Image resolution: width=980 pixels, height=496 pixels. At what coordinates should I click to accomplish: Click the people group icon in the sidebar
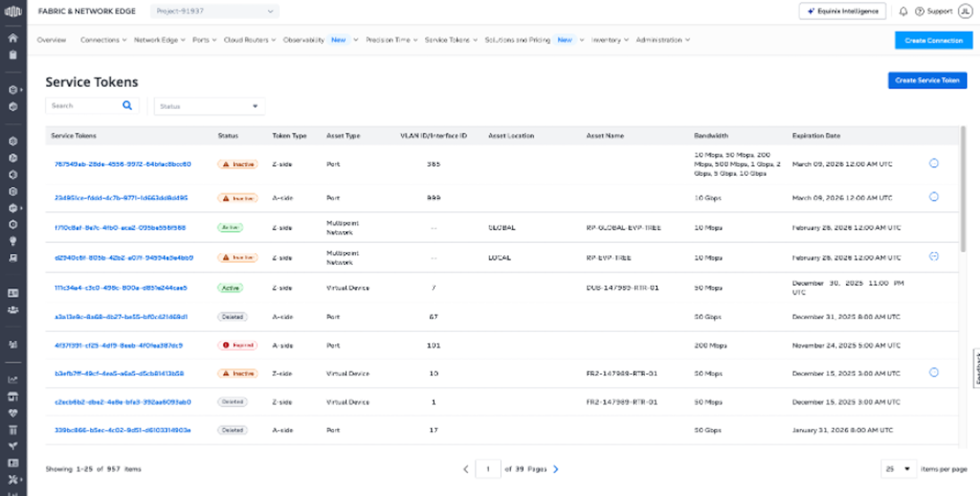pos(13,310)
